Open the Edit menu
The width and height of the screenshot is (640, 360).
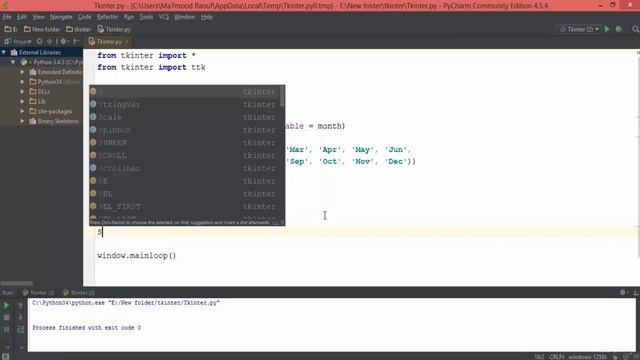[x=22, y=17]
